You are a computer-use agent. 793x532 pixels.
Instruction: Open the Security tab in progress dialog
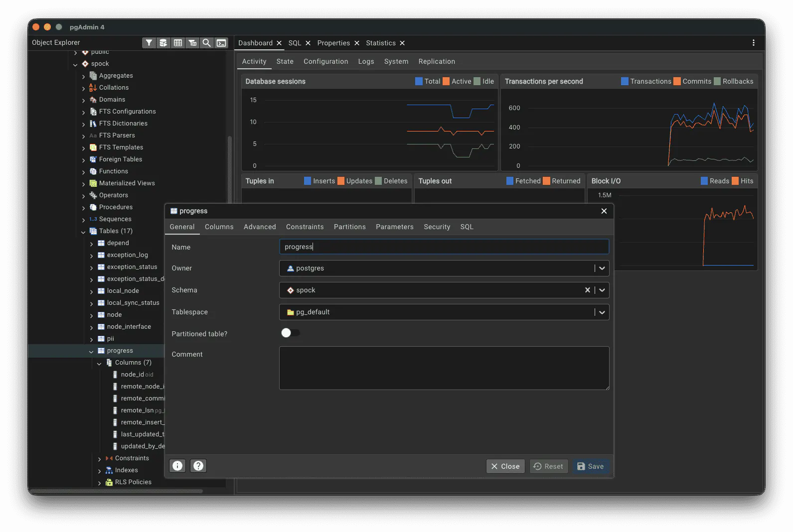(x=437, y=227)
